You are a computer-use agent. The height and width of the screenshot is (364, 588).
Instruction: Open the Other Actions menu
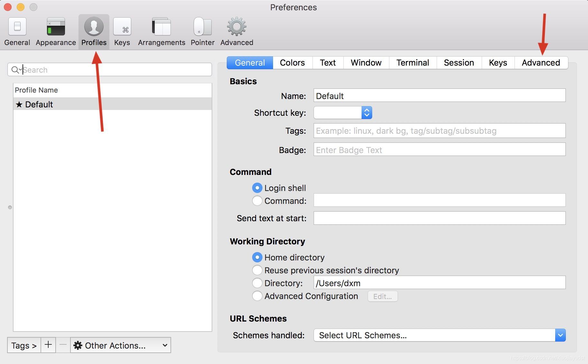[121, 345]
